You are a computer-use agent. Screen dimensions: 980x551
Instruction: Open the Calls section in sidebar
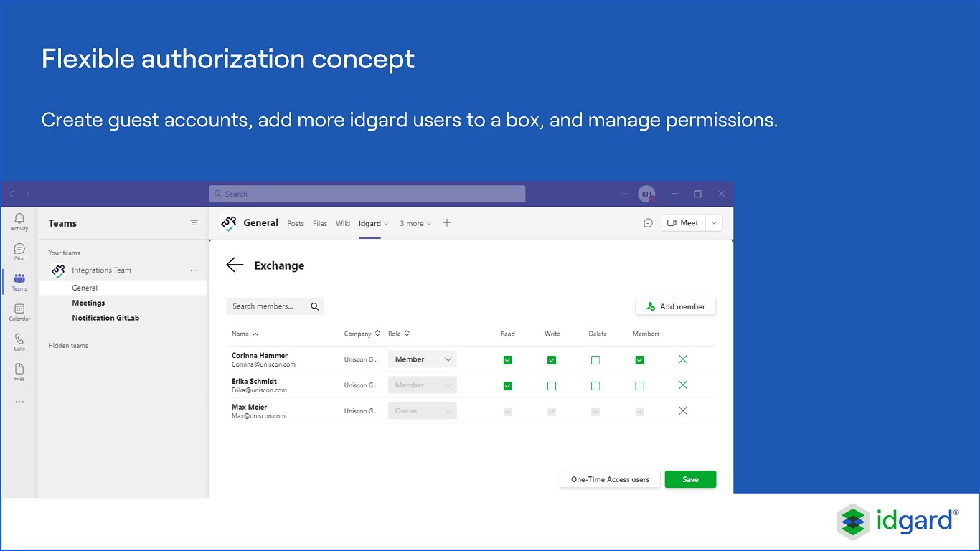click(x=19, y=342)
